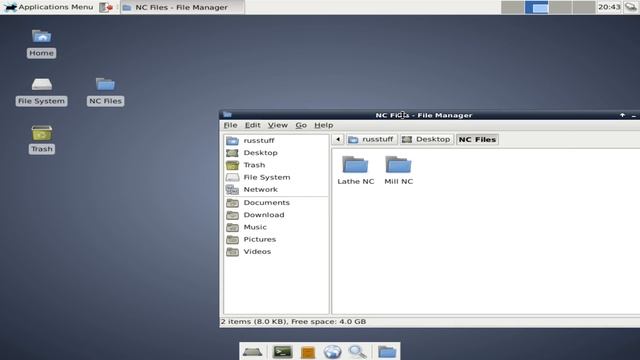Open the View menu

(x=278, y=125)
